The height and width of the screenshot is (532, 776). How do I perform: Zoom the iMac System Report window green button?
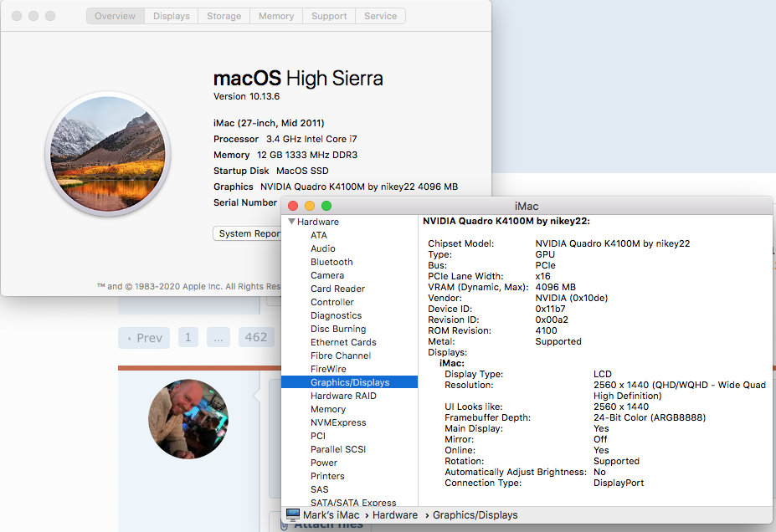326,206
